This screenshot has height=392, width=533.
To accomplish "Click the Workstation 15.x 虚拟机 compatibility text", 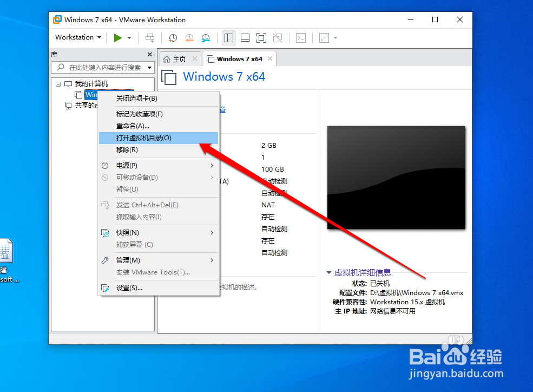I will click(x=407, y=302).
